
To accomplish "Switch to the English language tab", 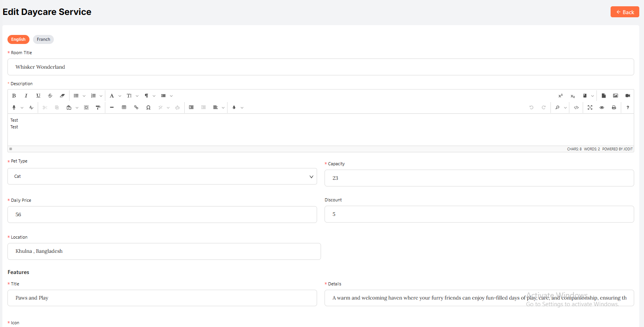I will pyautogui.click(x=18, y=40).
